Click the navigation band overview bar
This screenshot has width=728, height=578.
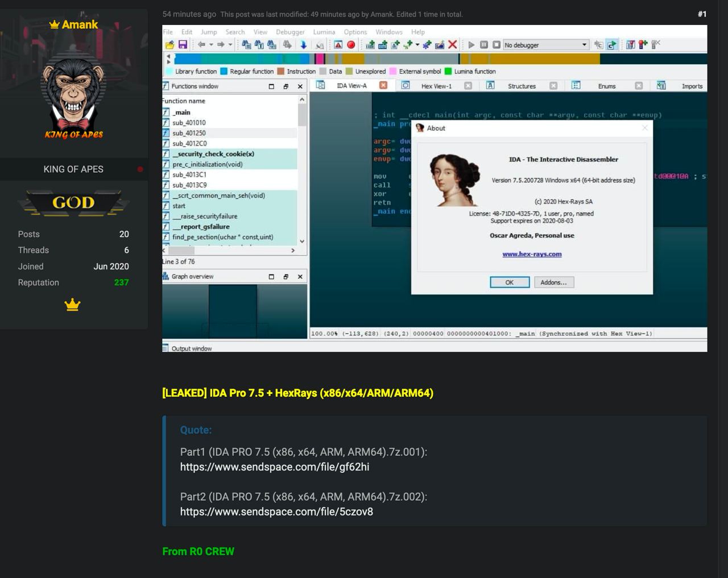click(440, 59)
